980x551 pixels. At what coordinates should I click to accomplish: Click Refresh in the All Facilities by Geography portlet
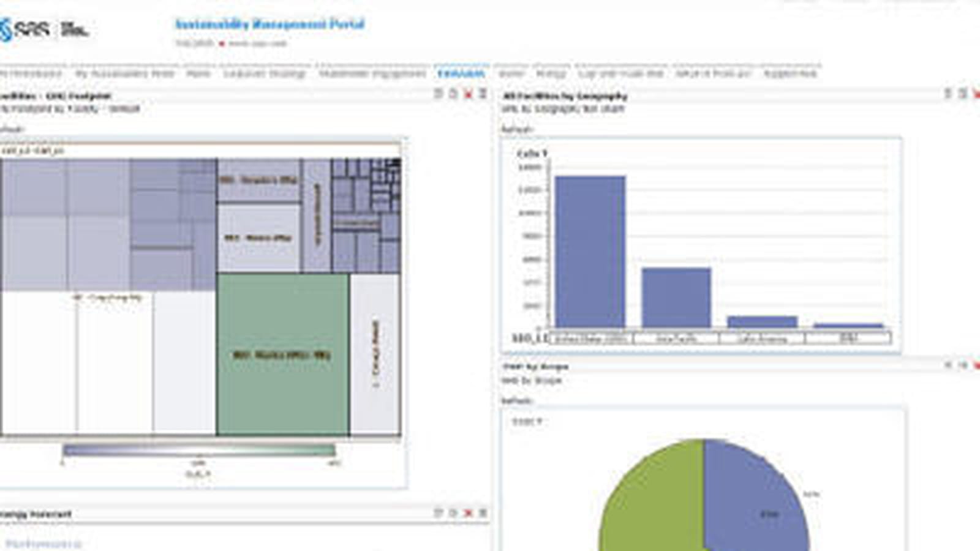(518, 130)
